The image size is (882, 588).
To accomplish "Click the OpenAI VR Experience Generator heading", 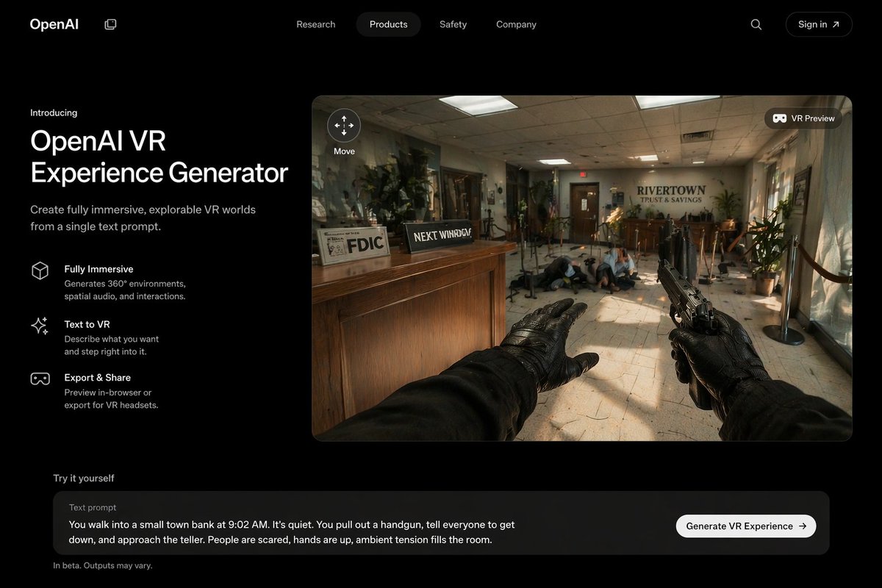I will point(159,157).
